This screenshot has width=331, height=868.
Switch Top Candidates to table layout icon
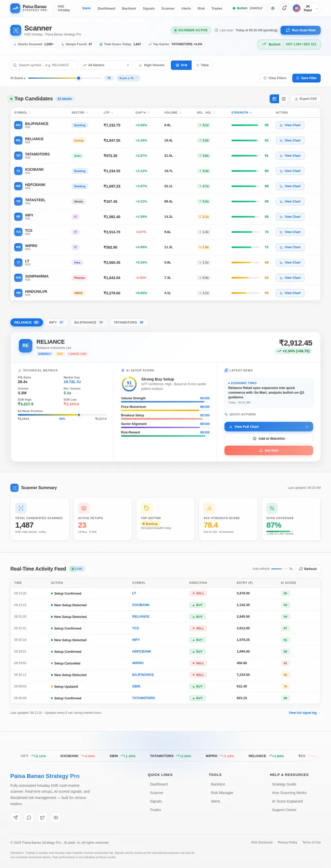[x=275, y=98]
